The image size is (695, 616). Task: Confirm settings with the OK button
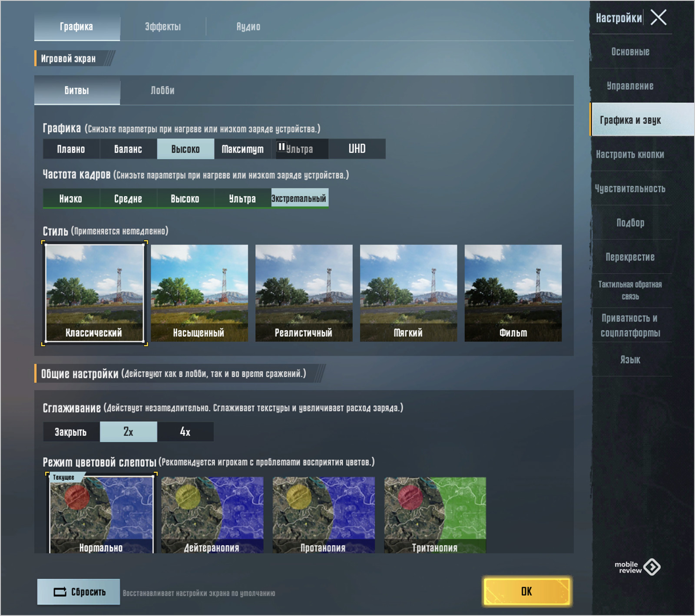tap(527, 591)
